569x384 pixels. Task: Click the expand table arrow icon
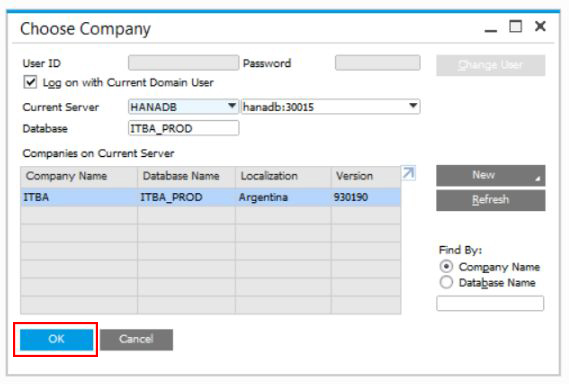click(x=409, y=173)
